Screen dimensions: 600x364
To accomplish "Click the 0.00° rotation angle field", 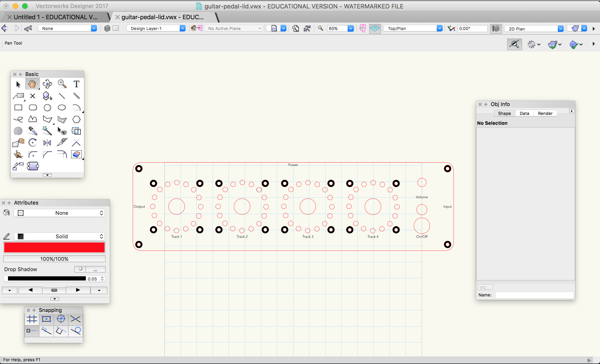I will point(472,28).
